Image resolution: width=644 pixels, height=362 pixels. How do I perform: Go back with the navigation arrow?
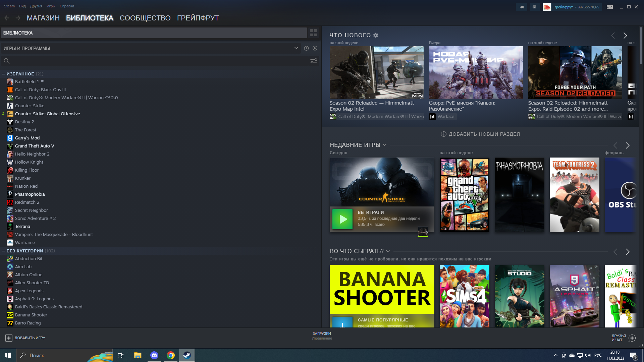[7, 18]
